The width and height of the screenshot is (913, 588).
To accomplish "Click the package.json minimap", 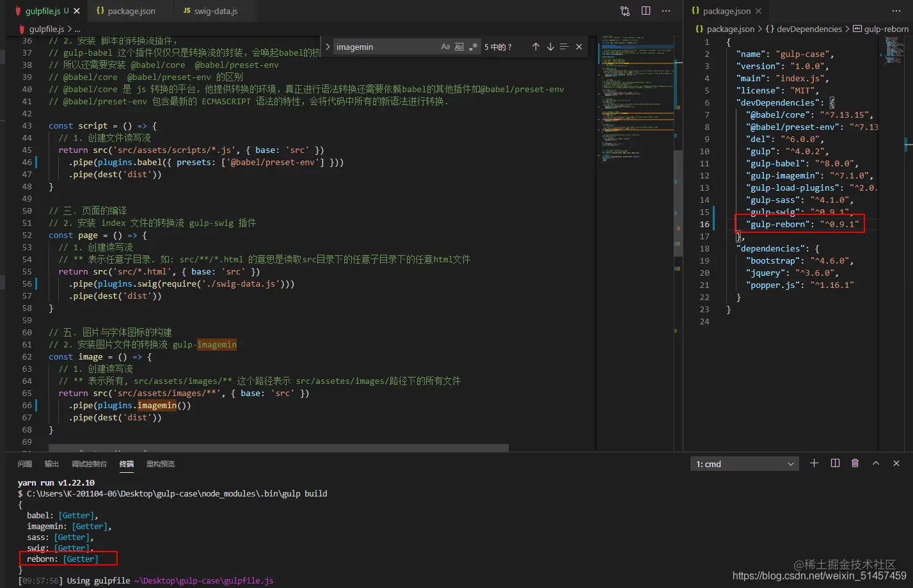I will point(893,243).
